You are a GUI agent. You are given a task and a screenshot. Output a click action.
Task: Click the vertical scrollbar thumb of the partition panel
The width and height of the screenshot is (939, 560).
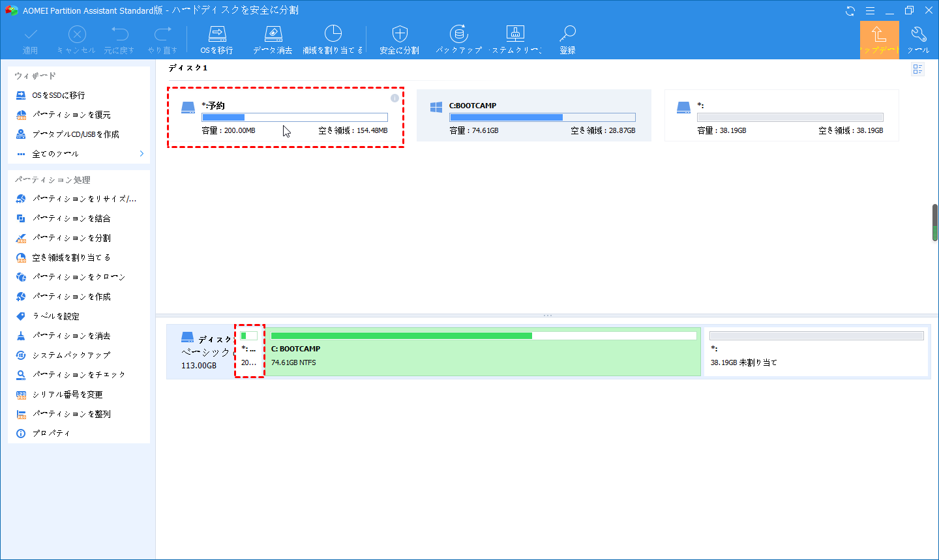[x=934, y=222]
